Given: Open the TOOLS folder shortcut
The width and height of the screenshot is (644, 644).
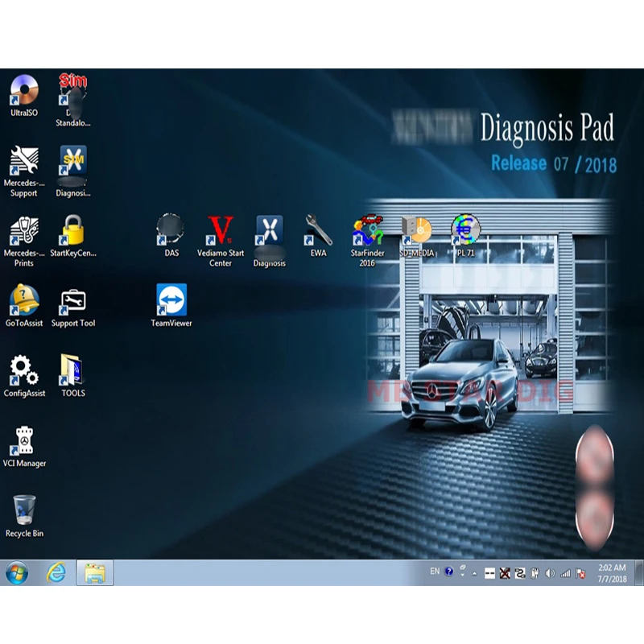Looking at the screenshot, I should click(x=73, y=376).
